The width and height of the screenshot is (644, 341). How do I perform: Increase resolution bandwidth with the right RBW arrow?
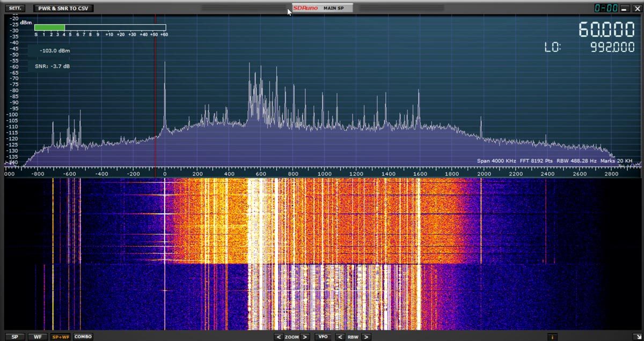(367, 337)
